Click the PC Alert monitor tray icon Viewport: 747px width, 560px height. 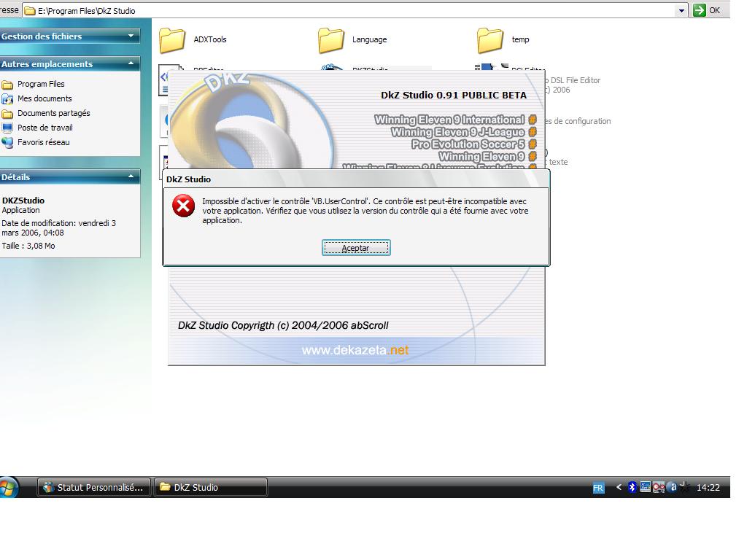645,486
